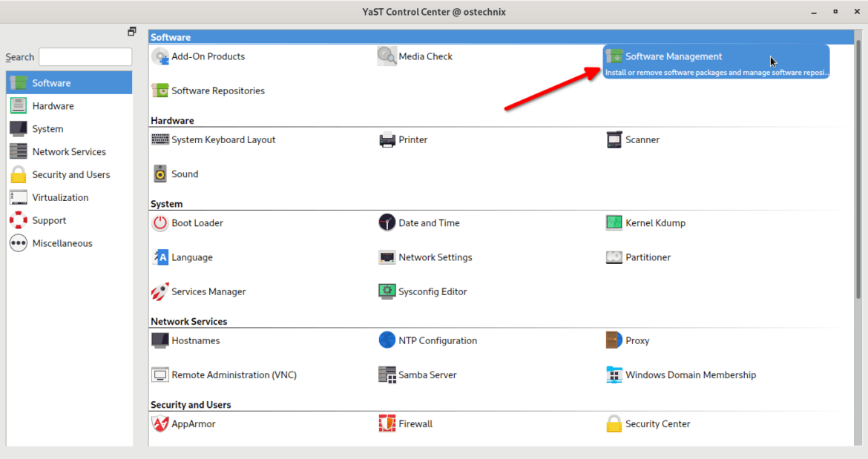The image size is (868, 459).
Task: Open Software Repositories icon
Action: (160, 90)
